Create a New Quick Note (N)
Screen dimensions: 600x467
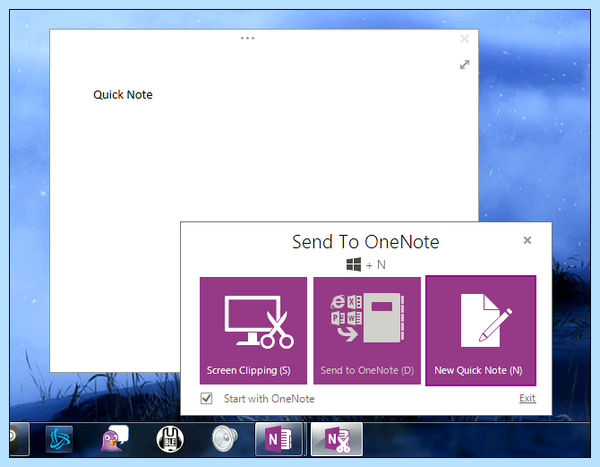(481, 330)
